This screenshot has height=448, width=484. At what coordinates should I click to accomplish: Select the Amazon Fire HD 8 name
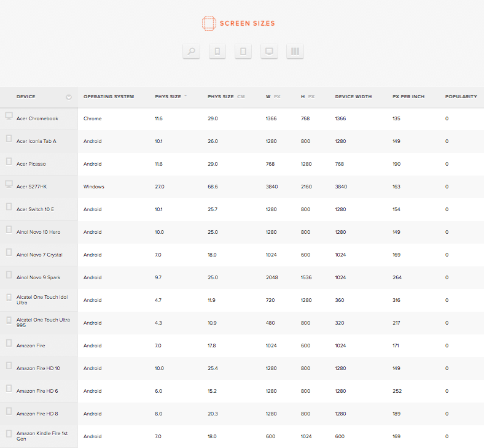pyautogui.click(x=37, y=414)
